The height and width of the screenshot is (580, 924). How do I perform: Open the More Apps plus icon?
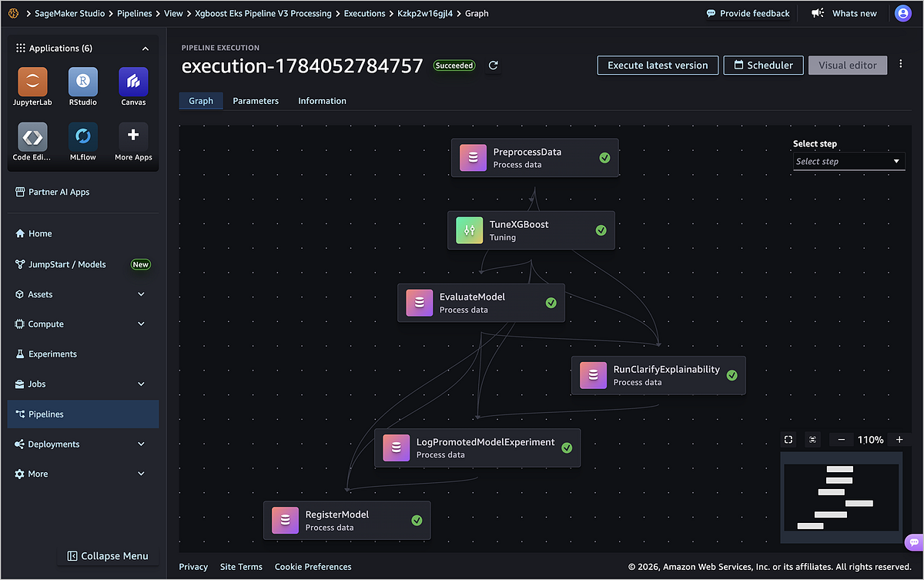coord(133,136)
